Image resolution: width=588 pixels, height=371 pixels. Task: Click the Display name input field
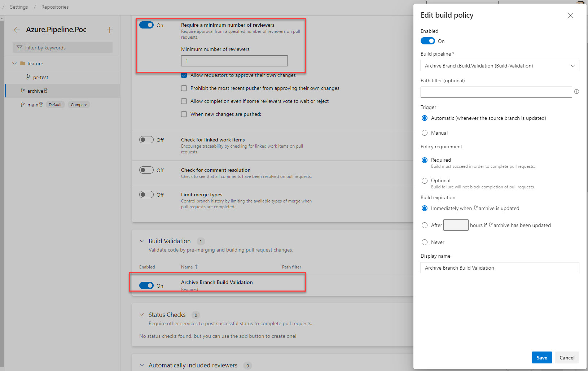(499, 267)
